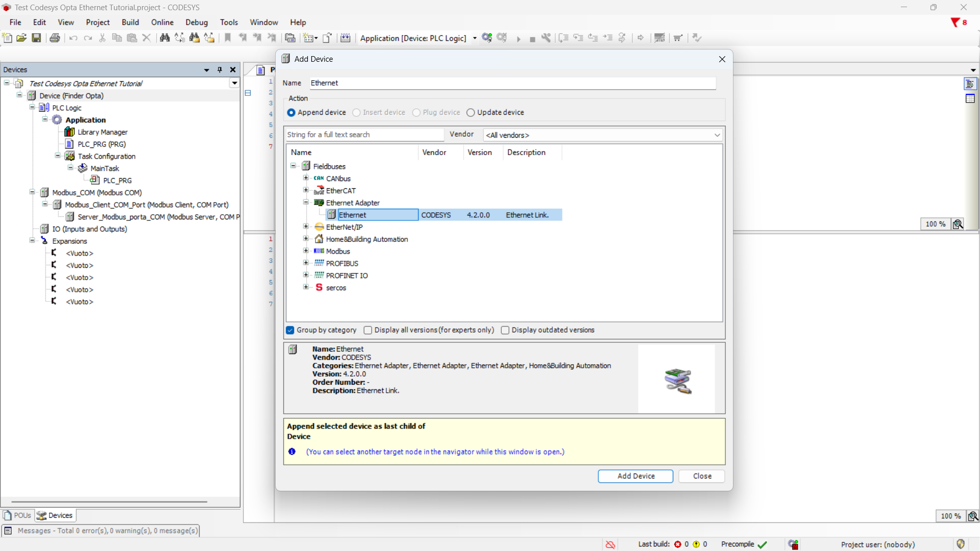Open the Debug menu

(196, 22)
